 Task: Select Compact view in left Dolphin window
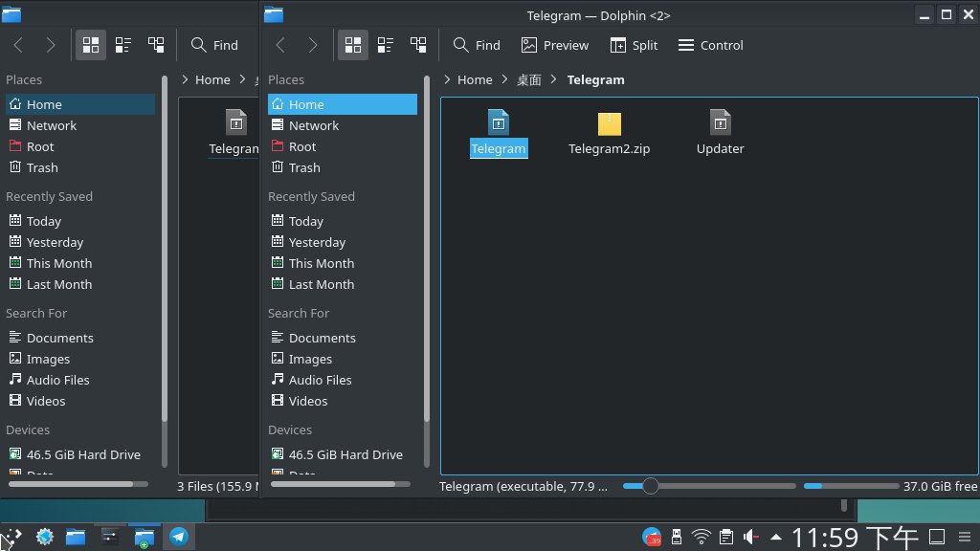click(x=123, y=45)
